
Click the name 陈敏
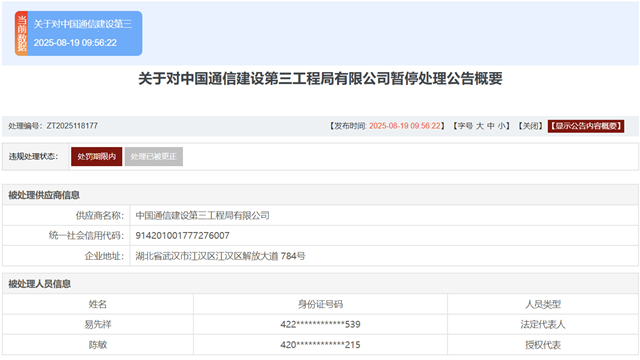[x=98, y=345]
